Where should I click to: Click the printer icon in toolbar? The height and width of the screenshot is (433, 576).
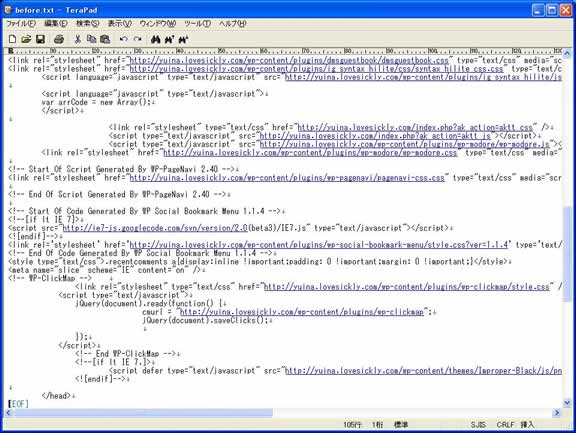(x=59, y=39)
